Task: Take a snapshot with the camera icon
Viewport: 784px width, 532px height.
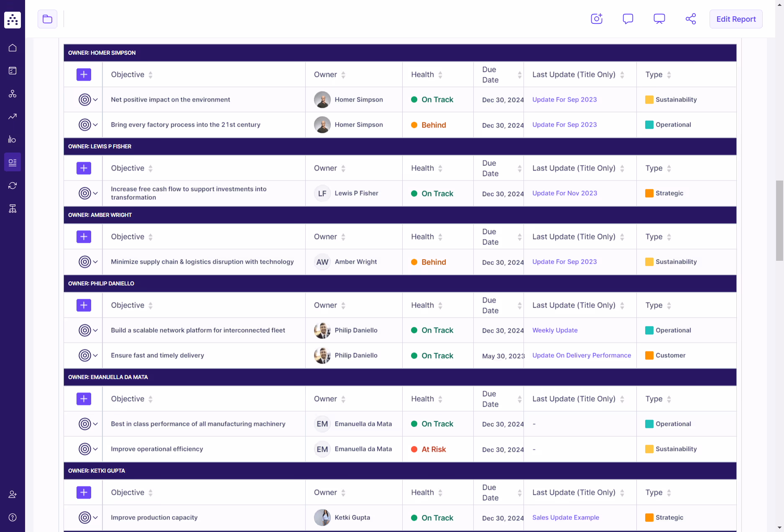Action: click(x=596, y=19)
